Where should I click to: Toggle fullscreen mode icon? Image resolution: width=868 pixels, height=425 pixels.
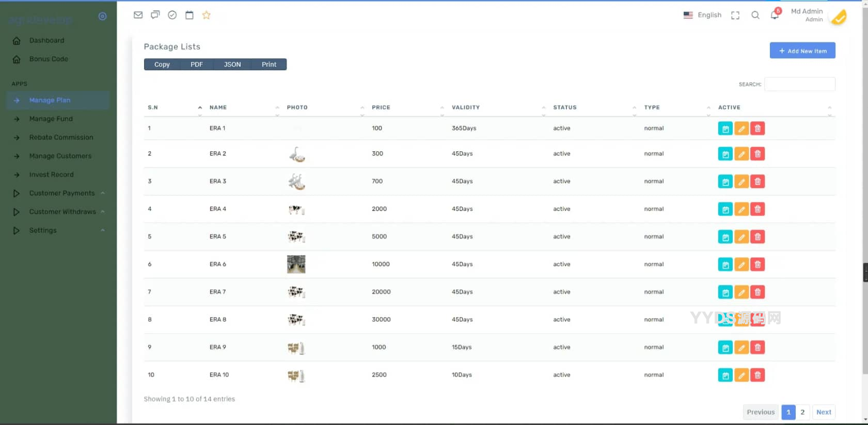click(x=735, y=15)
